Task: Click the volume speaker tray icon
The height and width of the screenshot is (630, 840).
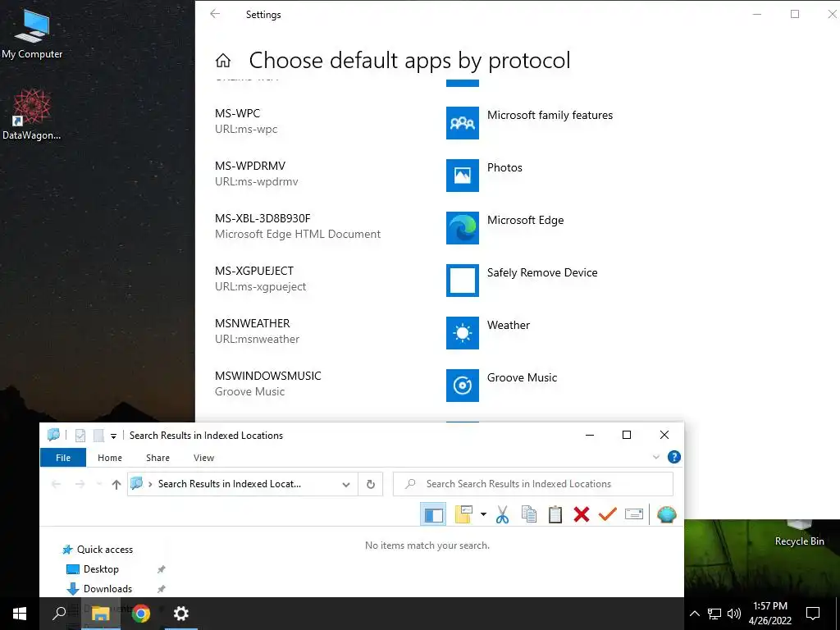Action: tap(734, 614)
